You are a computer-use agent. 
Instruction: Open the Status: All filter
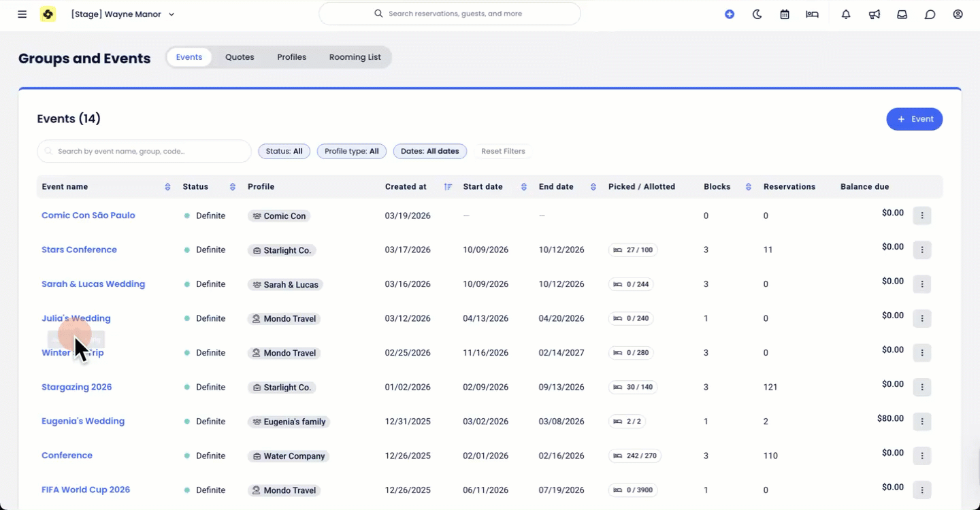[284, 151]
